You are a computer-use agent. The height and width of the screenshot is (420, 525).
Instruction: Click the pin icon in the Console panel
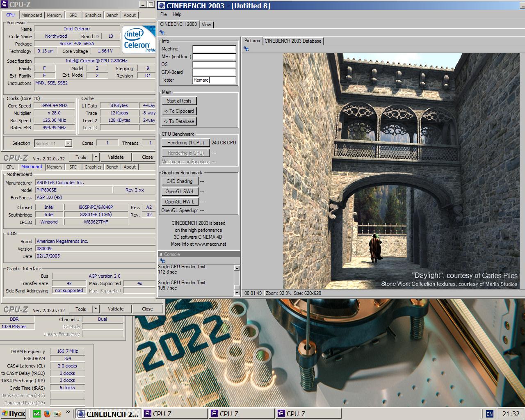[162, 260]
